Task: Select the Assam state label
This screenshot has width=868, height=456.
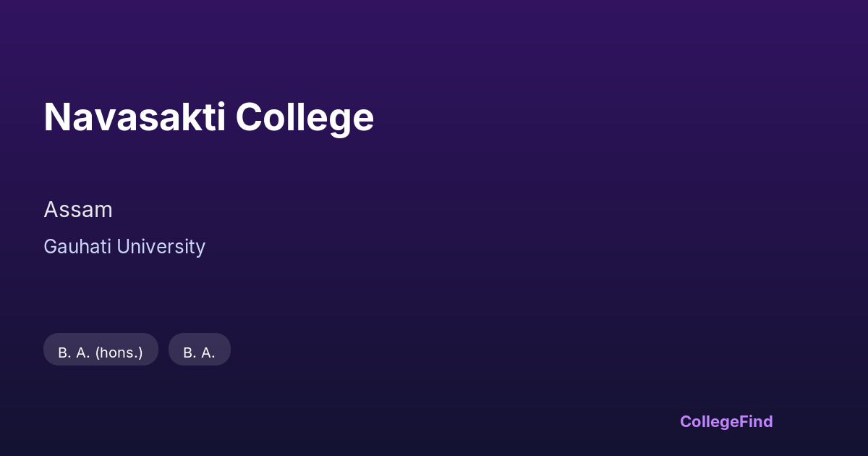Action: point(78,210)
